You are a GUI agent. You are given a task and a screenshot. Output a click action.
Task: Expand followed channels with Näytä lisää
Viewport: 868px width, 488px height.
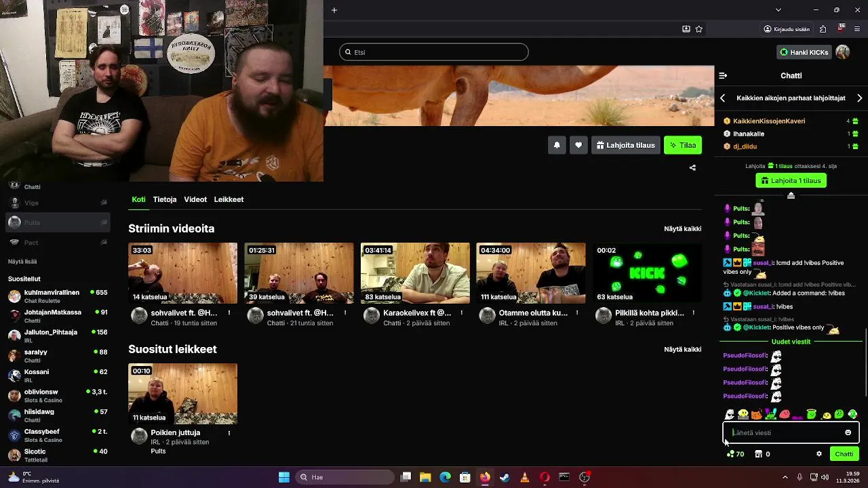[22, 262]
